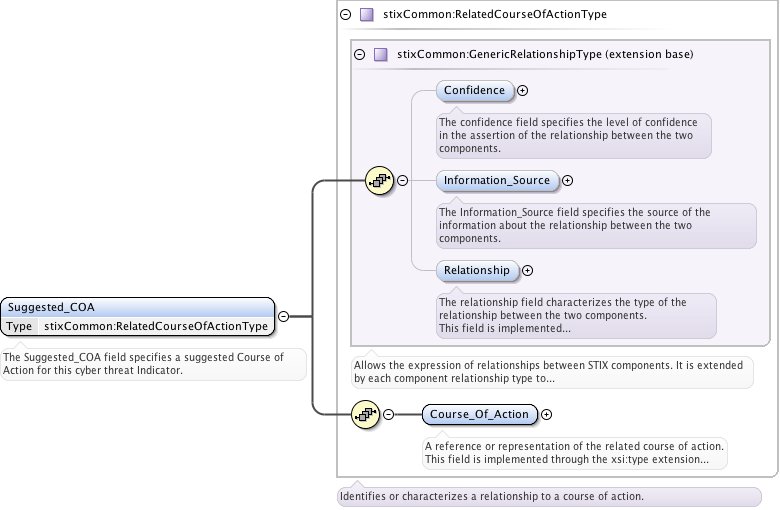Select the Confidence element node
780x510 pixels.
click(x=475, y=91)
